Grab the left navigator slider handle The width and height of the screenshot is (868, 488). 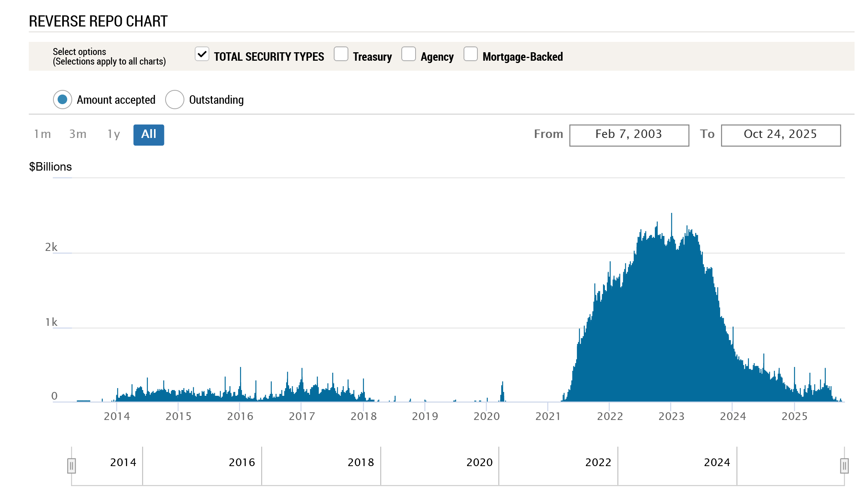(71, 466)
